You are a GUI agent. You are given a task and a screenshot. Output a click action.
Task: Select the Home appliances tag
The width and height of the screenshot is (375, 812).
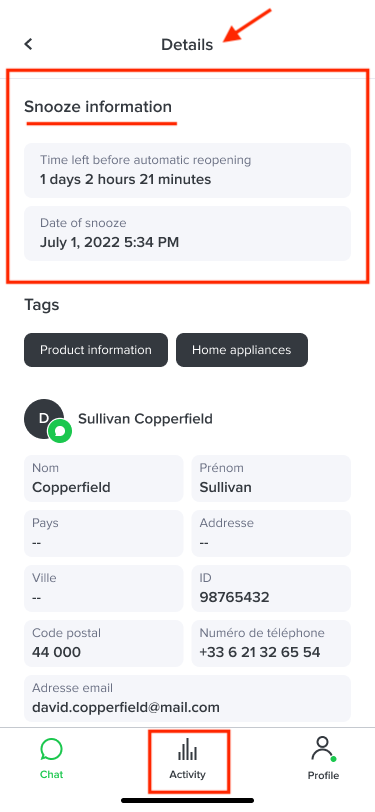click(x=242, y=350)
